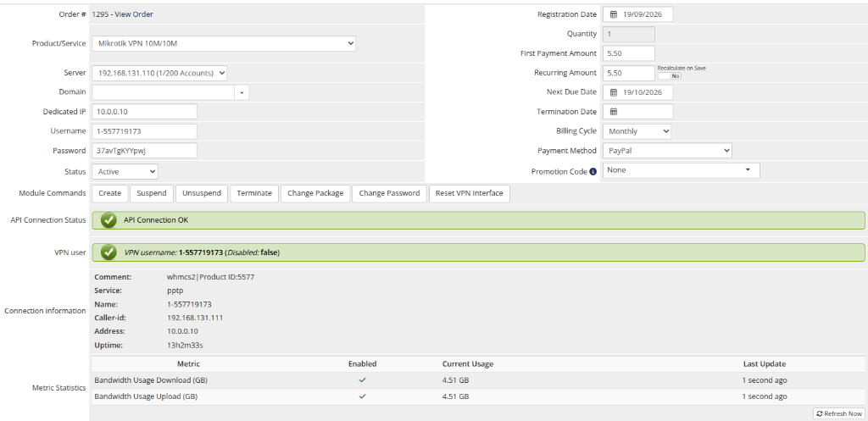Click the Reset VPN Interface button
This screenshot has height=421, width=868.
[x=470, y=193]
